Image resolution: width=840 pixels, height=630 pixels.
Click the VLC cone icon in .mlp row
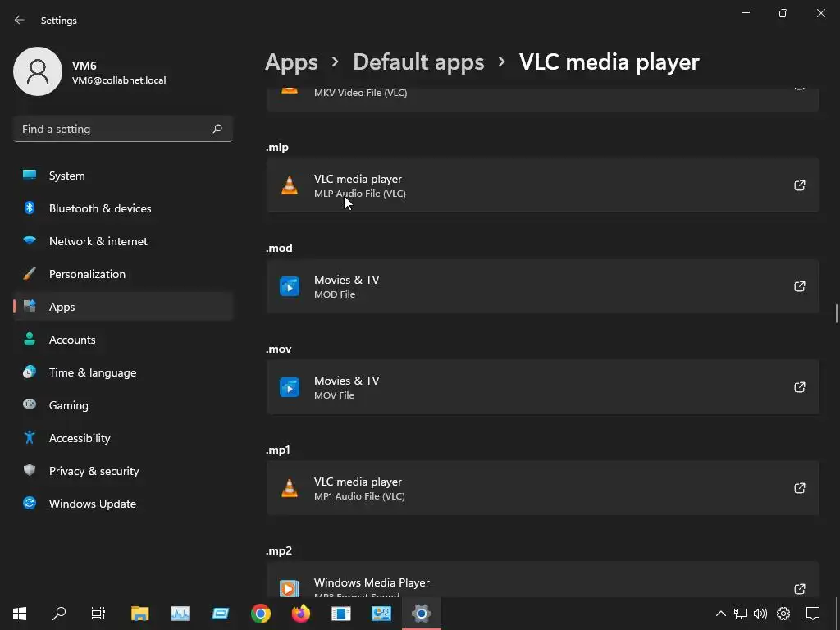(x=290, y=185)
